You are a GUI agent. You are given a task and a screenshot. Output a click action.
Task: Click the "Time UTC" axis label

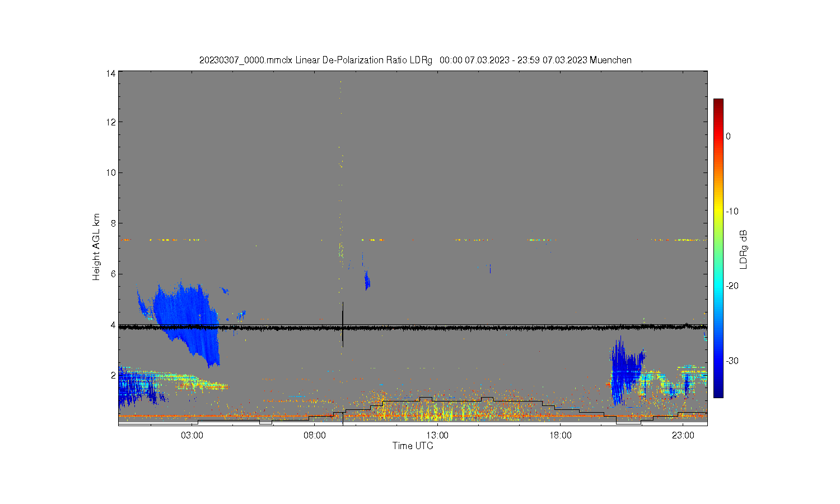tap(413, 446)
